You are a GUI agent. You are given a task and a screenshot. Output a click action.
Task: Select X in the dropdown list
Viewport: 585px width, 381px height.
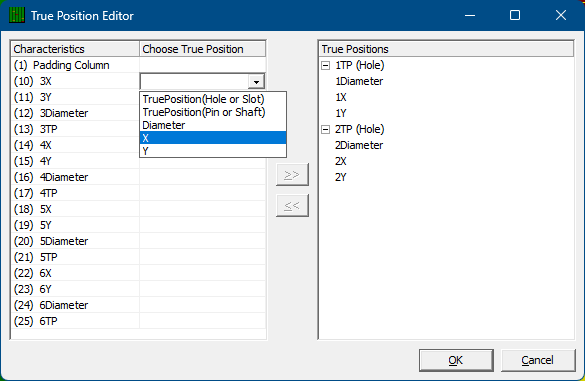click(213, 138)
